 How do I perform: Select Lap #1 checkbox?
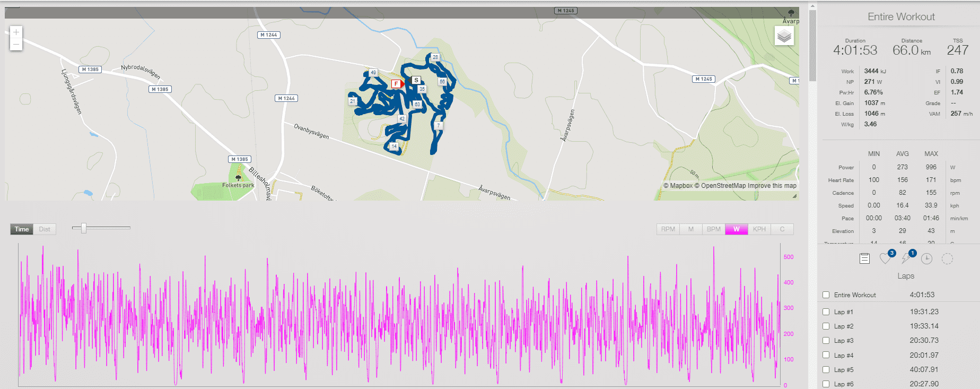(x=826, y=312)
